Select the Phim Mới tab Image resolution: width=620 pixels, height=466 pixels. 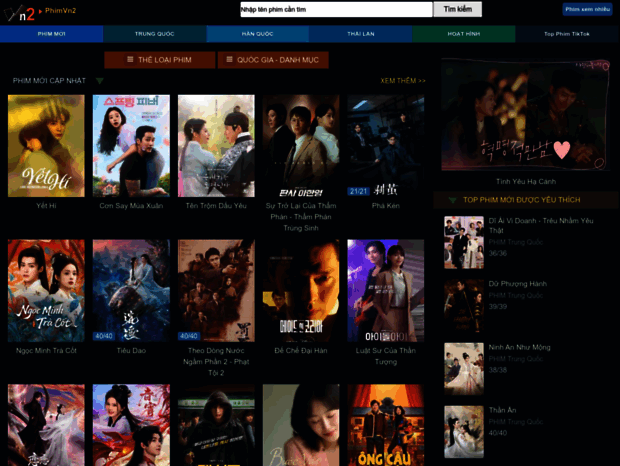pyautogui.click(x=51, y=34)
